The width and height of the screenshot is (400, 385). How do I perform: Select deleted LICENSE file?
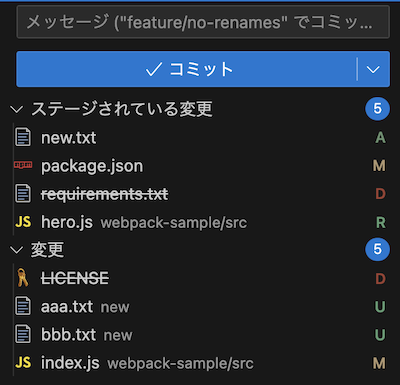pos(75,278)
